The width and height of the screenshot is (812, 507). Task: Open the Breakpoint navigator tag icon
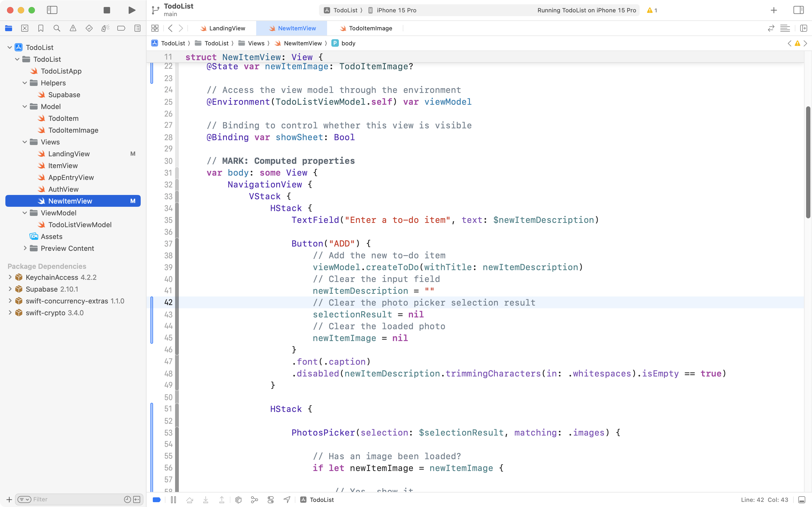click(121, 28)
